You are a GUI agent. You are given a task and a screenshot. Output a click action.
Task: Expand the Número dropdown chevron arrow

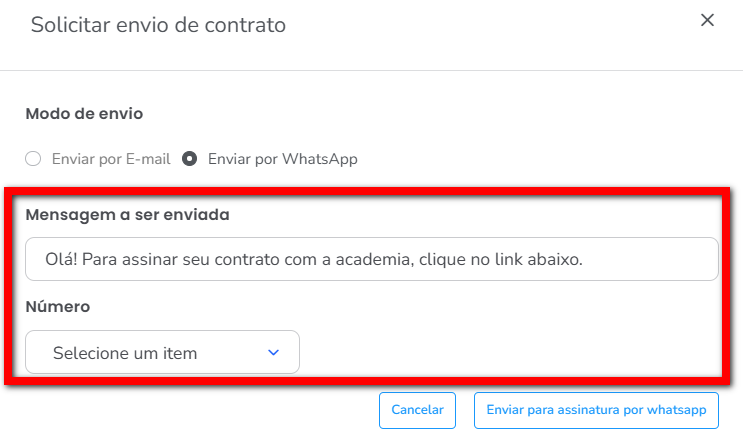click(273, 352)
